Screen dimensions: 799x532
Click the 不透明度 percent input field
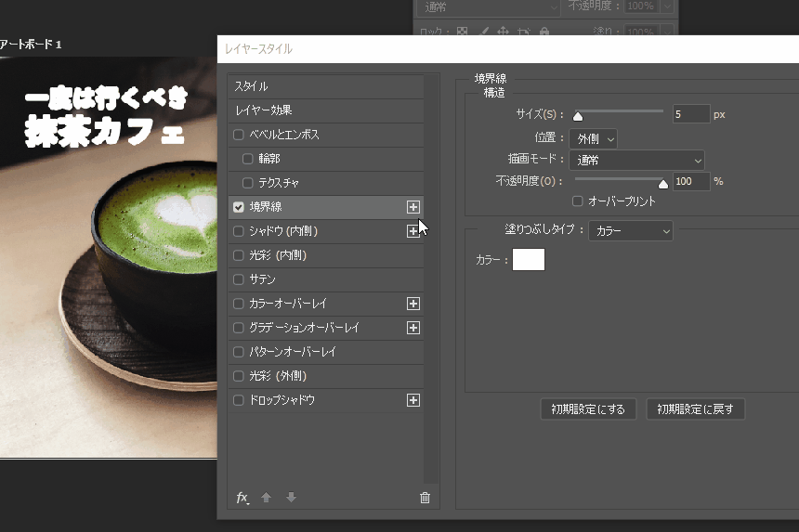coord(691,181)
